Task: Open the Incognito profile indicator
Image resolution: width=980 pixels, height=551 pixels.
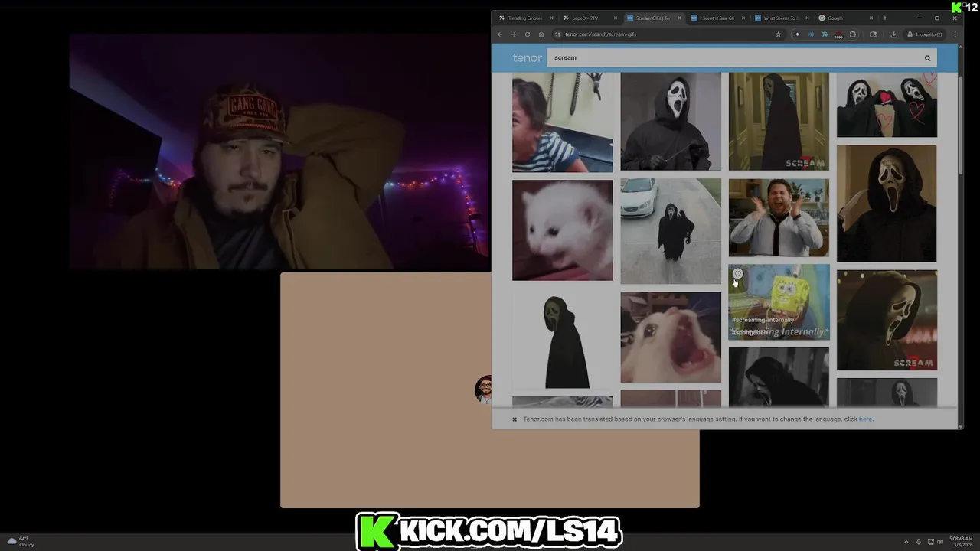Action: (x=924, y=34)
